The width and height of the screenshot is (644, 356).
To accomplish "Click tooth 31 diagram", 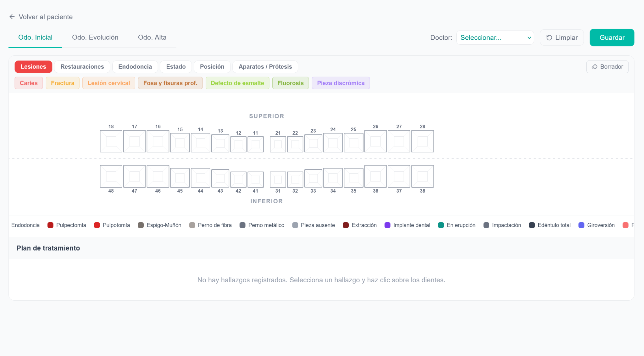I will (278, 179).
